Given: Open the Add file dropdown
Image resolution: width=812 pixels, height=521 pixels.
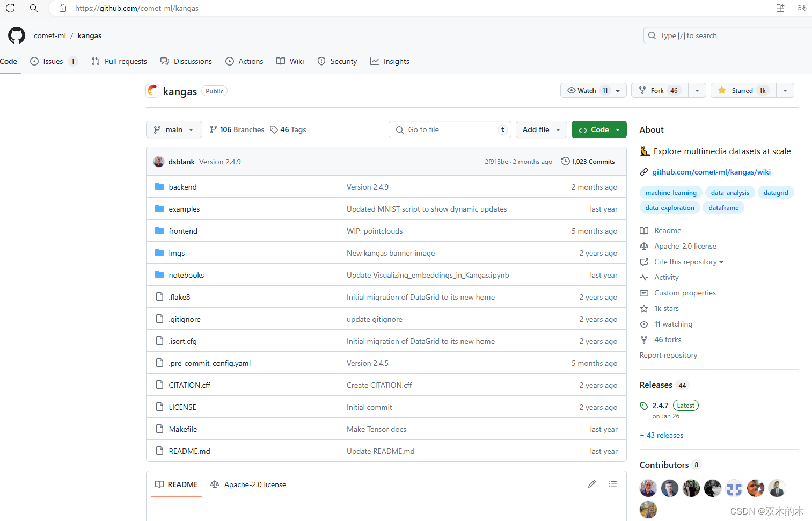Looking at the screenshot, I should click(x=542, y=129).
